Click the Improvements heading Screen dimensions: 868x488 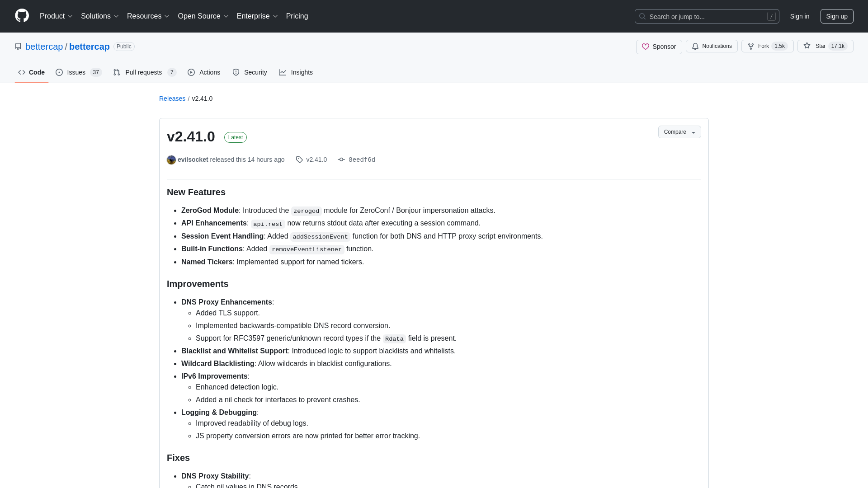pos(198,284)
